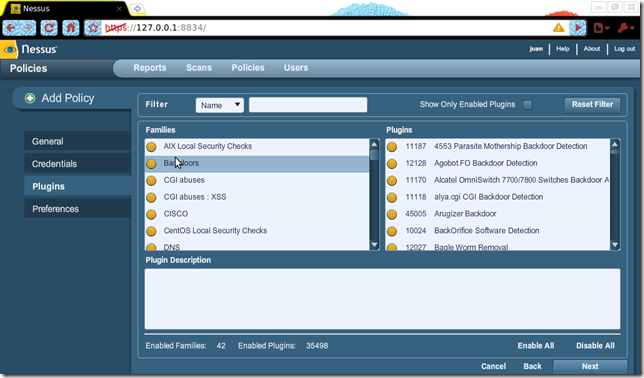This screenshot has height=378, width=644.
Task: Open the wrench settings menu icon
Action: [626, 28]
